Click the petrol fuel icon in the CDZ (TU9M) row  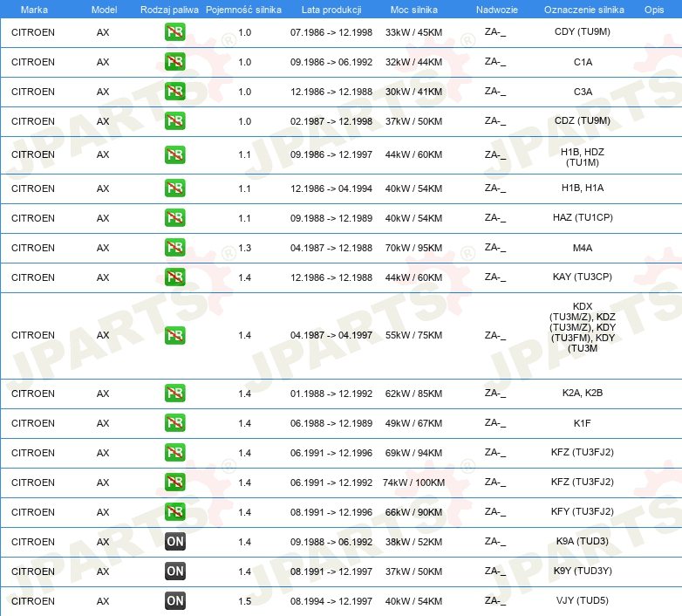pos(174,121)
